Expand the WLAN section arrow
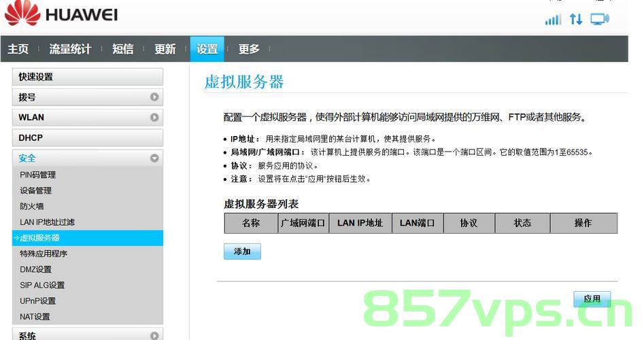The width and height of the screenshot is (644, 340). click(x=154, y=118)
